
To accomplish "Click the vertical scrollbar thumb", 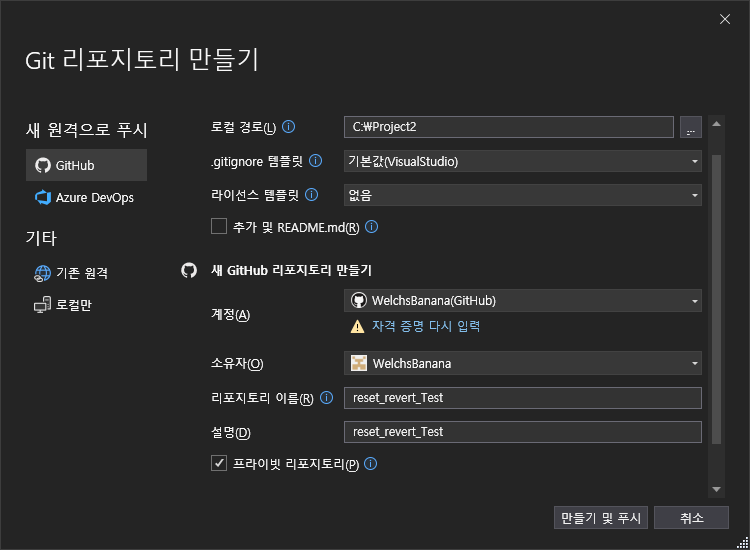I will click(x=716, y=299).
